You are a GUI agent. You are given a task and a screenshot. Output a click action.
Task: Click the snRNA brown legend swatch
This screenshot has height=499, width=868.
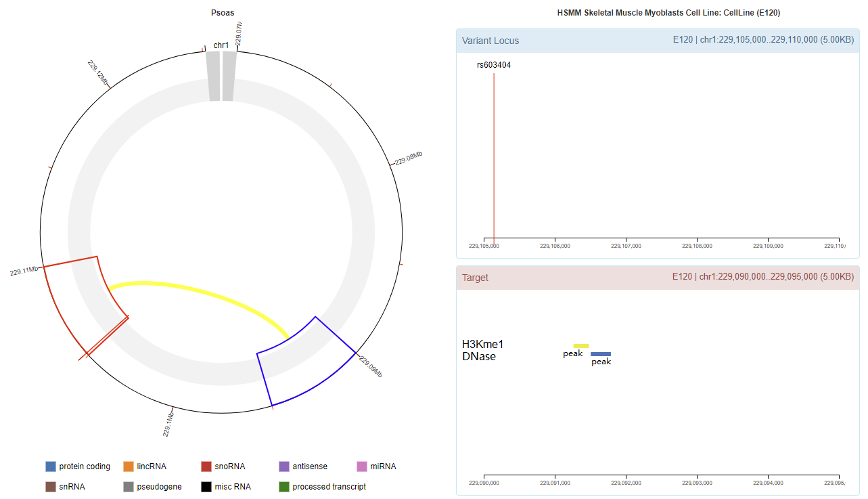pos(51,487)
